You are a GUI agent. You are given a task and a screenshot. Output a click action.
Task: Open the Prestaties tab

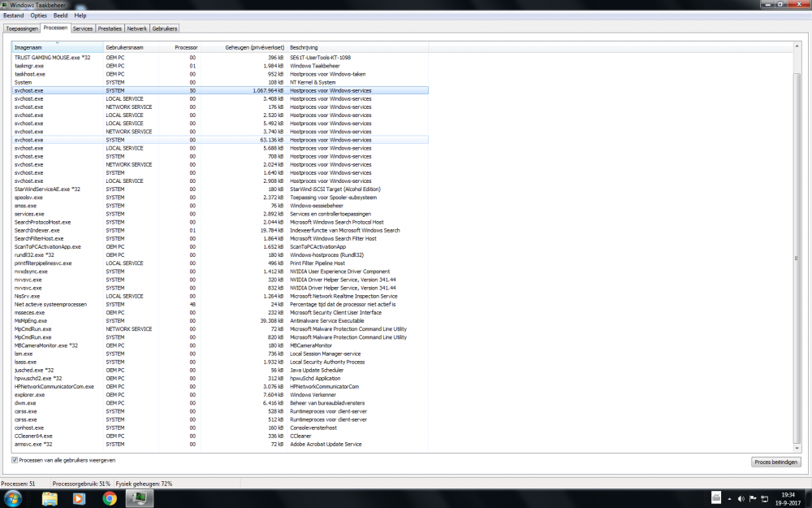point(110,28)
